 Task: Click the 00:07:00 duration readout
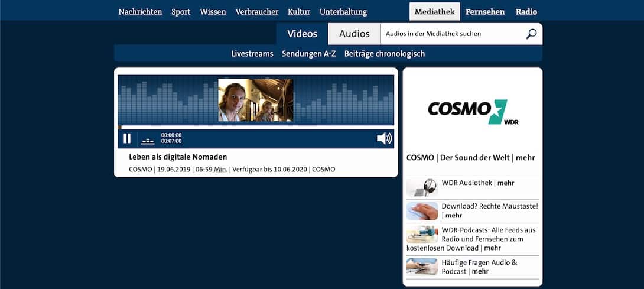[171, 141]
